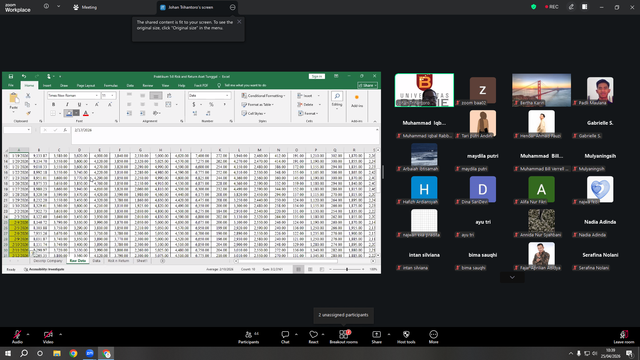Apply Percent Style format
Screen dimensions: 640x360
click(x=211, y=104)
